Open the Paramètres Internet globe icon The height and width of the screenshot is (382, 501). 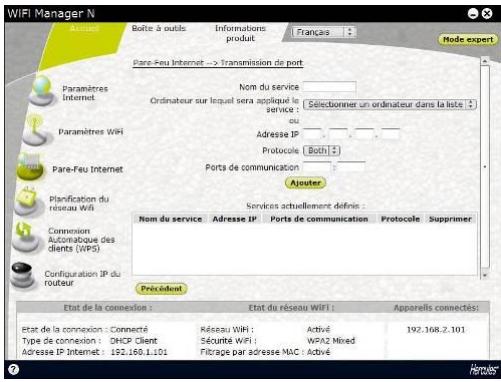coord(42,91)
